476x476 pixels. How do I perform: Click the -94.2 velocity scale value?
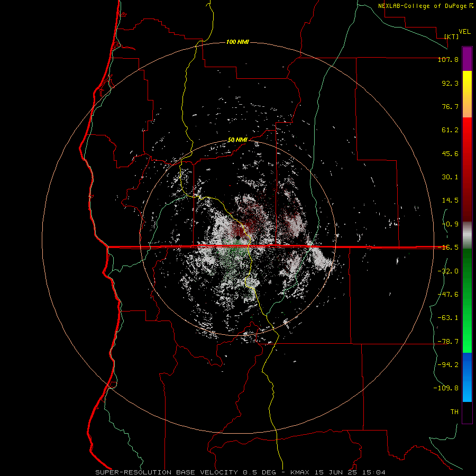click(x=448, y=365)
